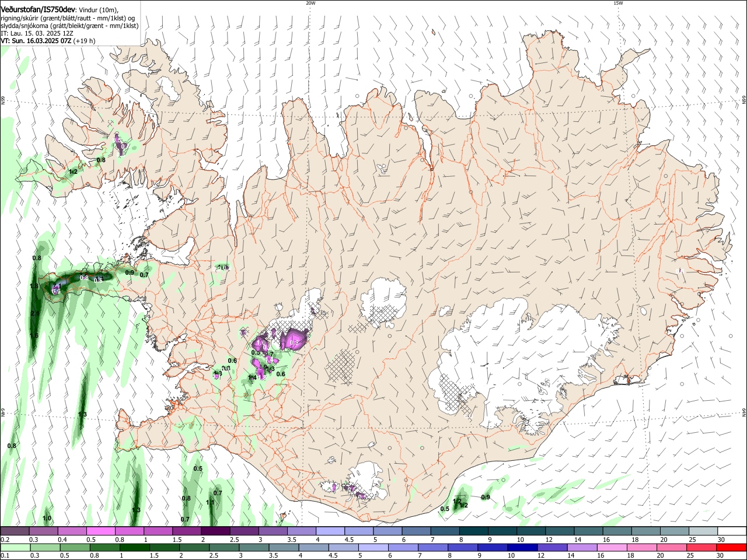Image resolution: width=747 pixels, height=560 pixels.
Task: Click the IT: Lau. 15. 03. 2025 12Z line
Action: 37,33
